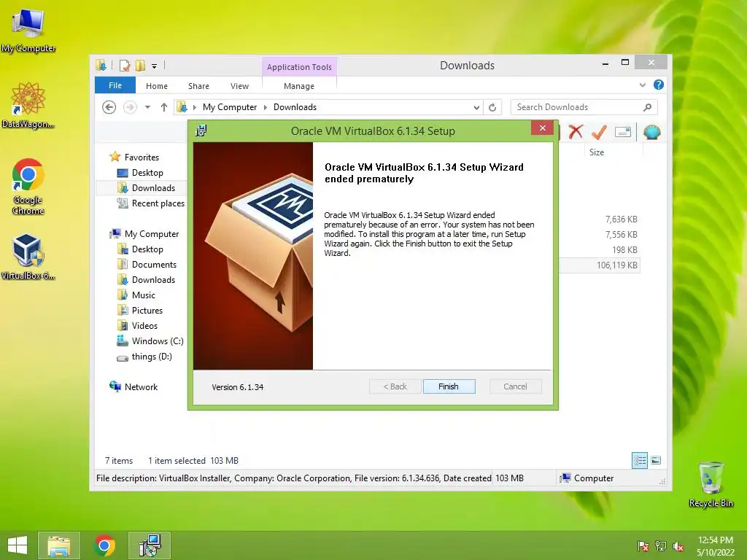
Task: Select Videos folder in sidebar
Action: (144, 326)
